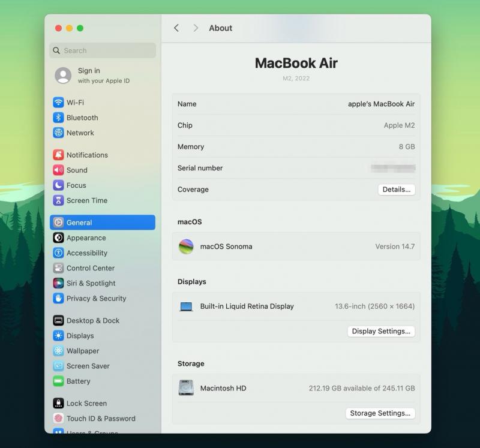Viewport: 480px width, 448px height.
Task: Click the Displays sun icon
Action: coord(58,336)
